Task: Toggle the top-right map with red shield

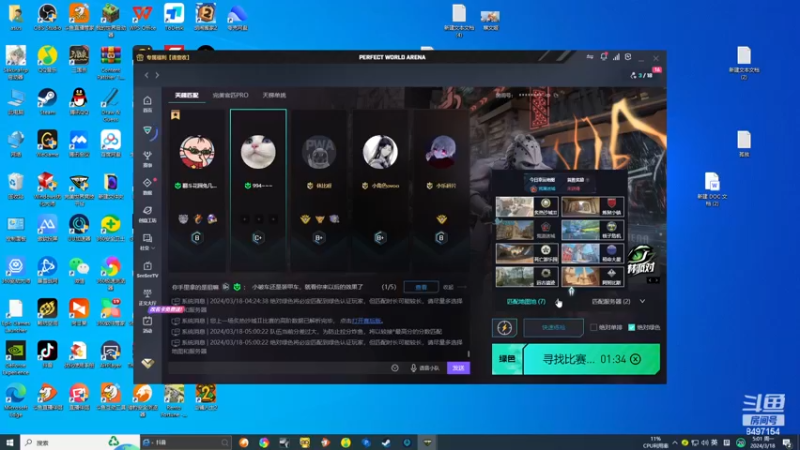Action: tap(592, 207)
